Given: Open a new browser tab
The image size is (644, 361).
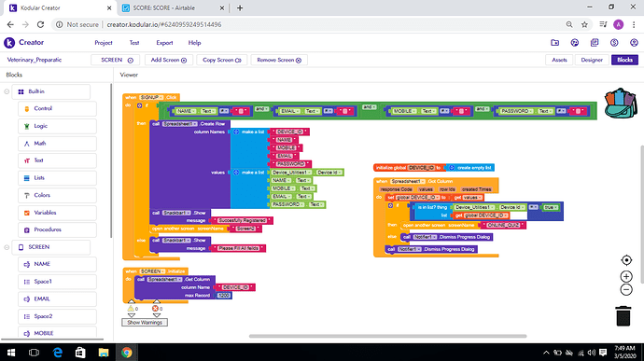Looking at the screenshot, I should (240, 7).
